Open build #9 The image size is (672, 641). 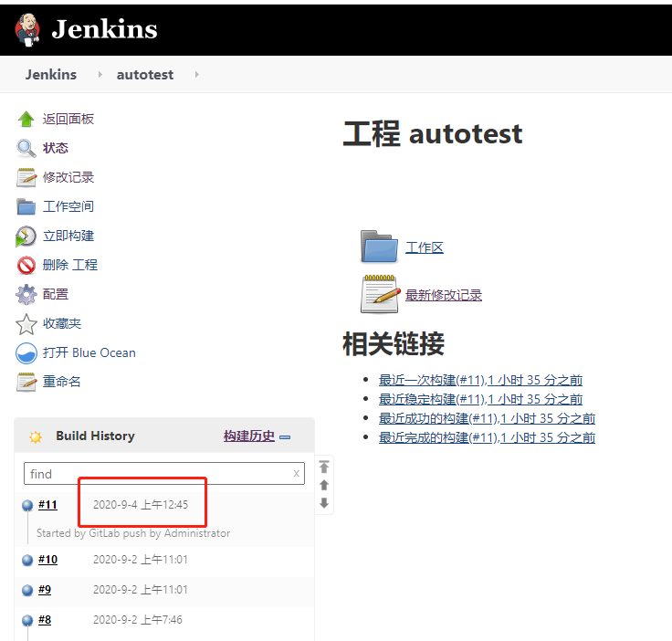pyautogui.click(x=45, y=590)
